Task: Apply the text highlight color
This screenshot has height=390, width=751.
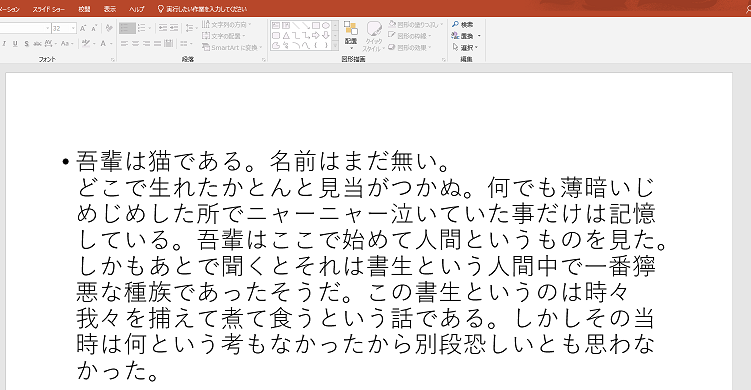Action: [x=86, y=44]
